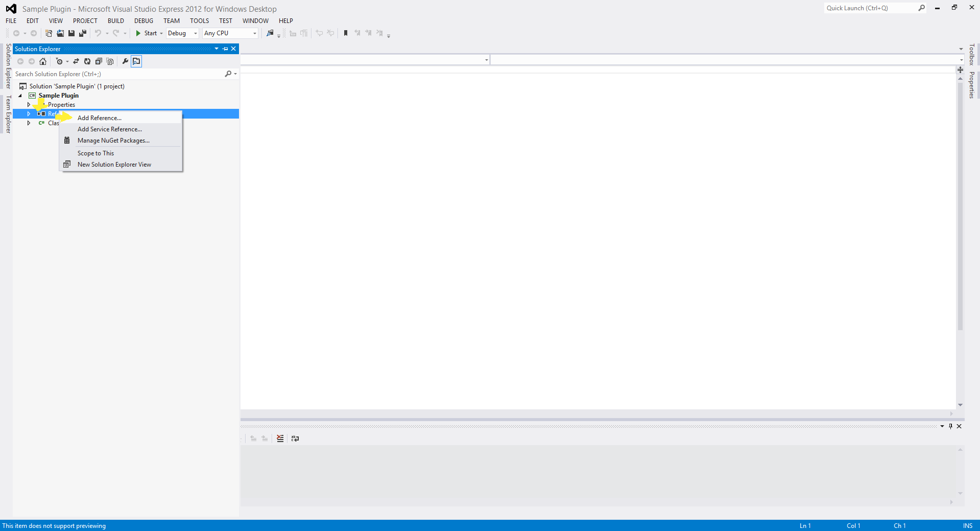Click the Home icon in Solution Explorer

point(43,61)
